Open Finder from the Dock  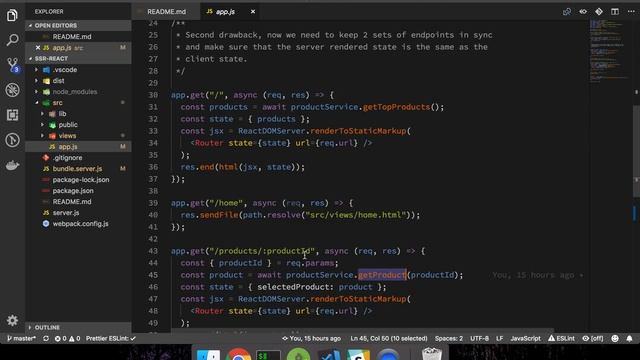[208, 354]
